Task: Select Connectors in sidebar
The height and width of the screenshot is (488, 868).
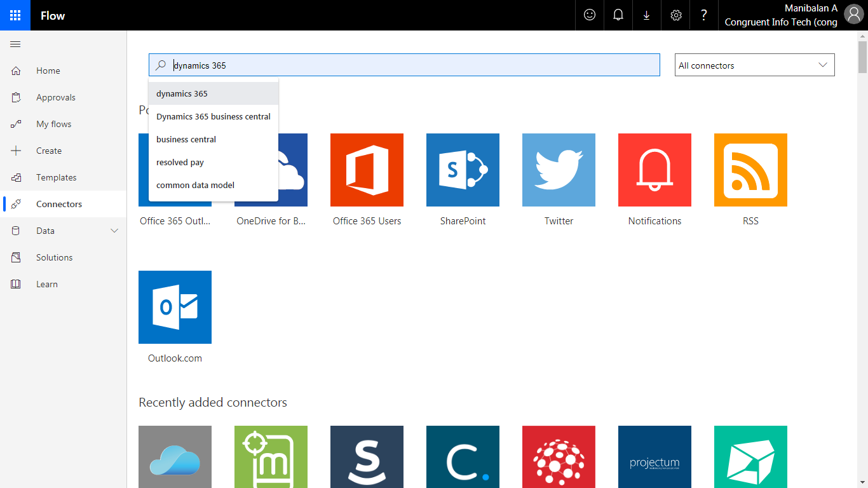Action: (64, 204)
